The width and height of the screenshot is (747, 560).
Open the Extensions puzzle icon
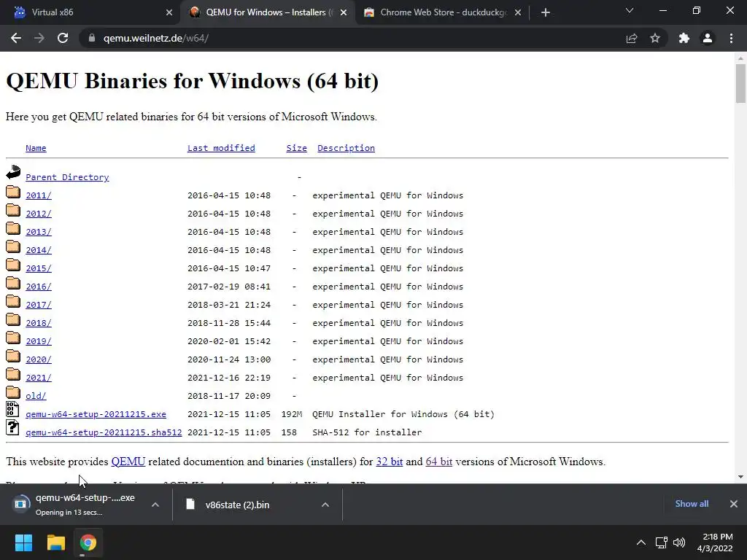coord(684,38)
